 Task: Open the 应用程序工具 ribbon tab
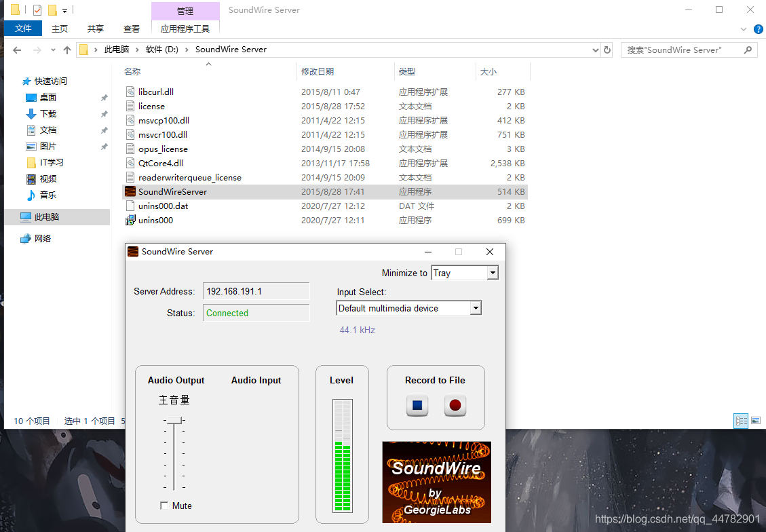(185, 28)
